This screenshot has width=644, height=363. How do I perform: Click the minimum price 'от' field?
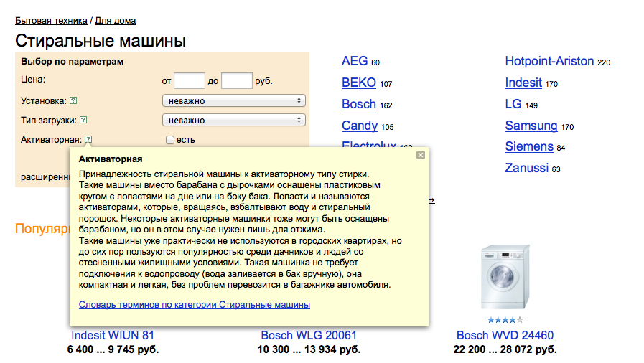coord(190,81)
